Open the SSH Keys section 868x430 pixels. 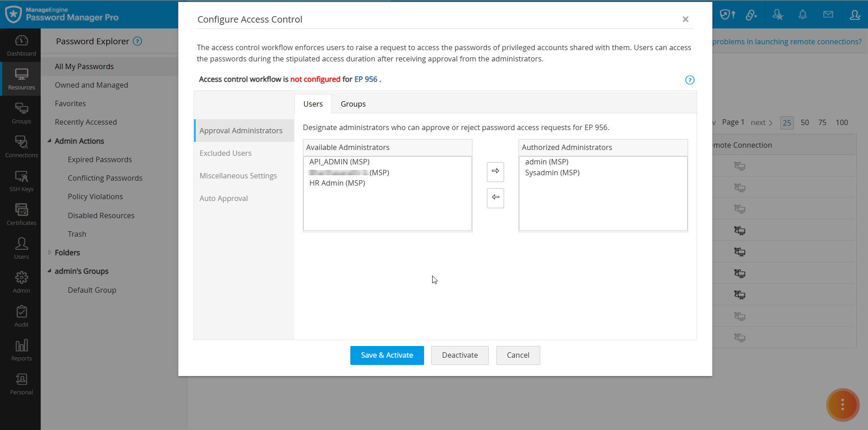click(21, 180)
